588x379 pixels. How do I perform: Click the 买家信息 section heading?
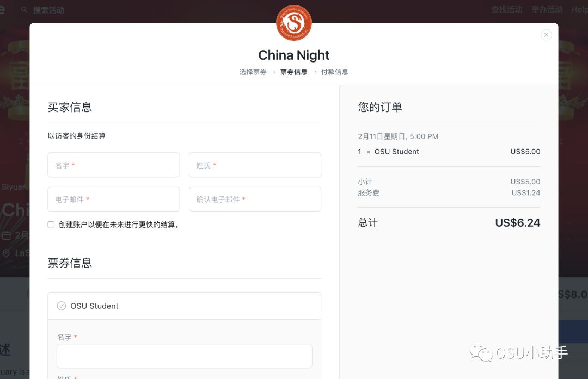70,107
